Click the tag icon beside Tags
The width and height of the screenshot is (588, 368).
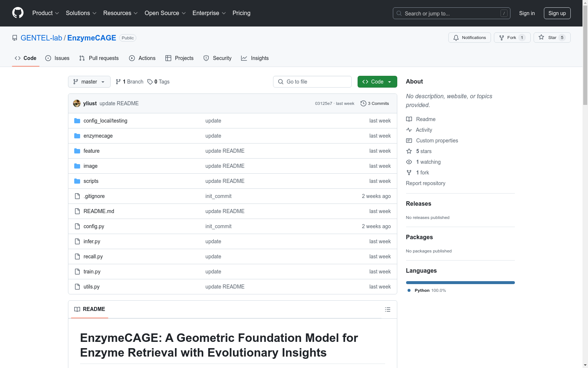click(x=150, y=82)
